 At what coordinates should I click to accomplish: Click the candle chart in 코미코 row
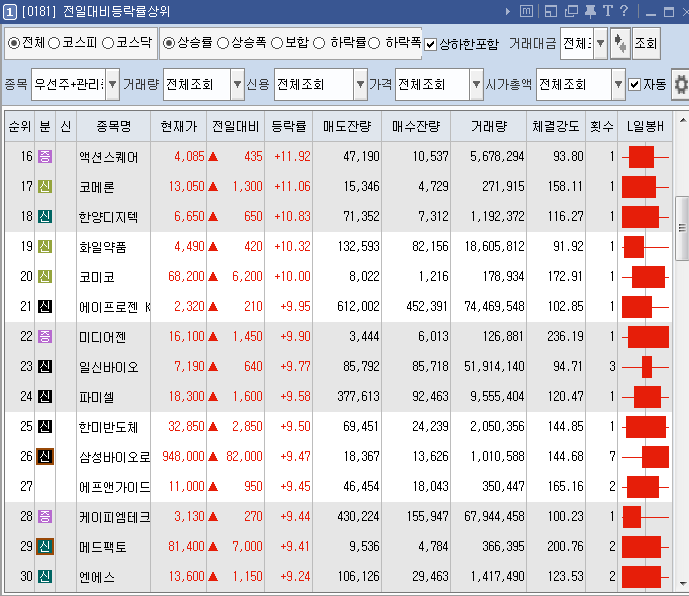tap(645, 277)
